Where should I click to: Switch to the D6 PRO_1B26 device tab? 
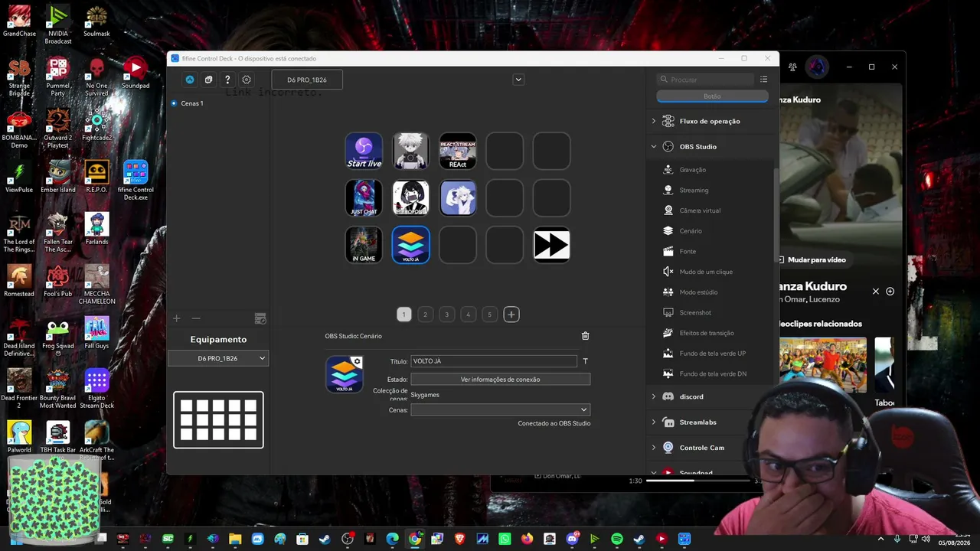[307, 80]
